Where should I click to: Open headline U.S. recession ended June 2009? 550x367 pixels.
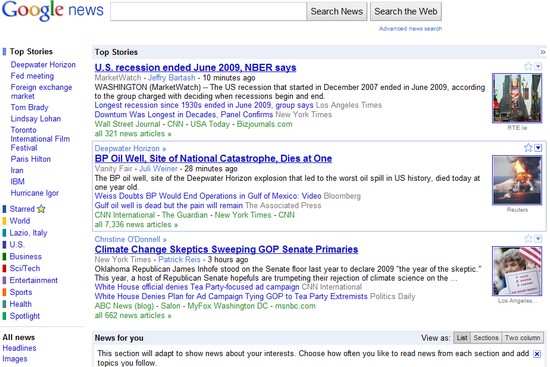195,67
